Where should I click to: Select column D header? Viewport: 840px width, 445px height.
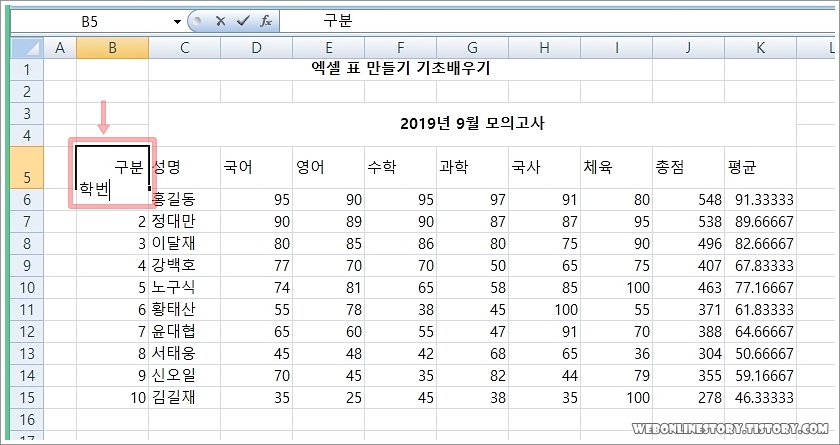(257, 48)
